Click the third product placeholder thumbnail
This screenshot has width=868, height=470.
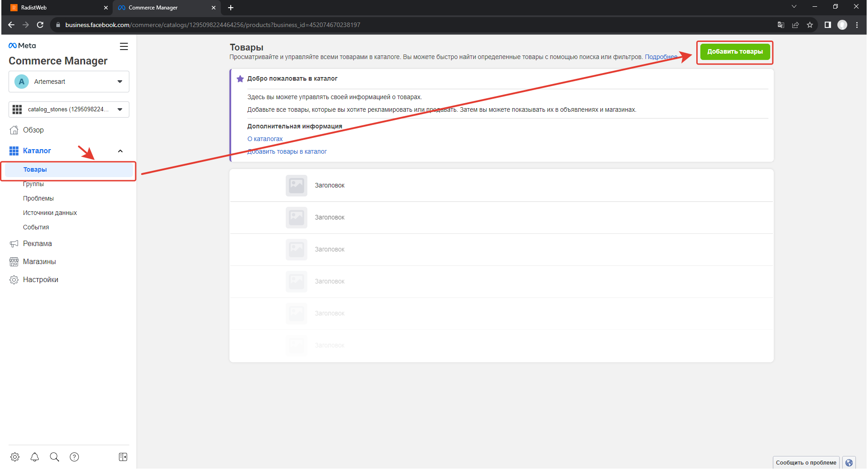pos(297,250)
